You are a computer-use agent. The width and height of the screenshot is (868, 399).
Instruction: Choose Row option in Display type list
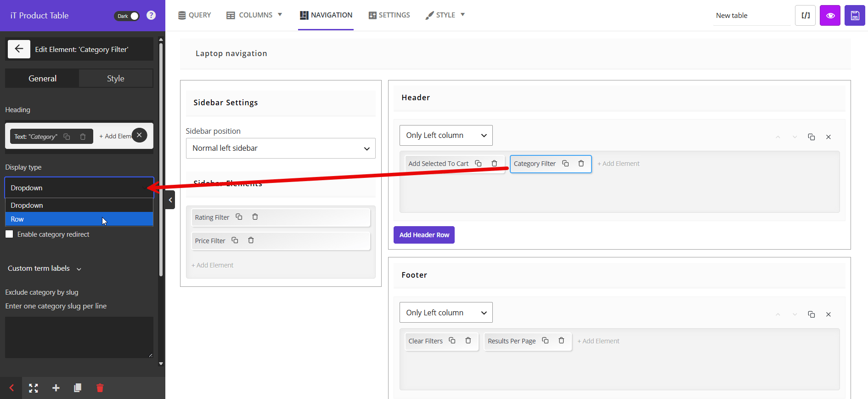79,219
